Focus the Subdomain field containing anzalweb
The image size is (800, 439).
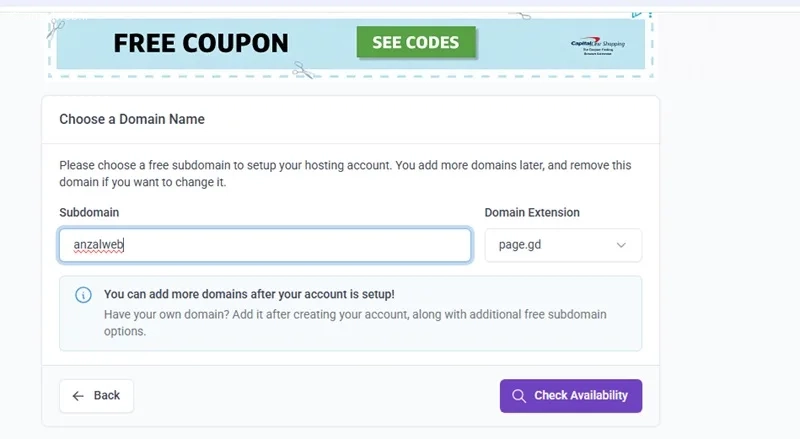click(x=265, y=245)
